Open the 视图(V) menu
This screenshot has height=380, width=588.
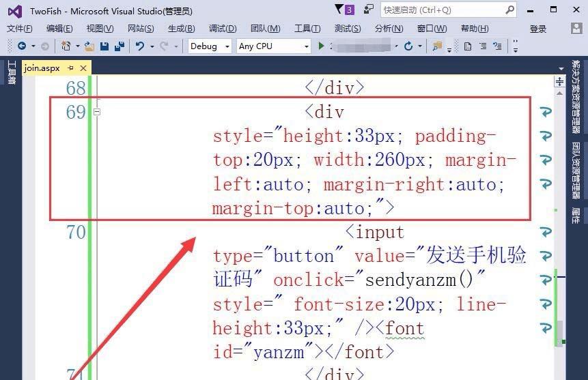tap(100, 29)
